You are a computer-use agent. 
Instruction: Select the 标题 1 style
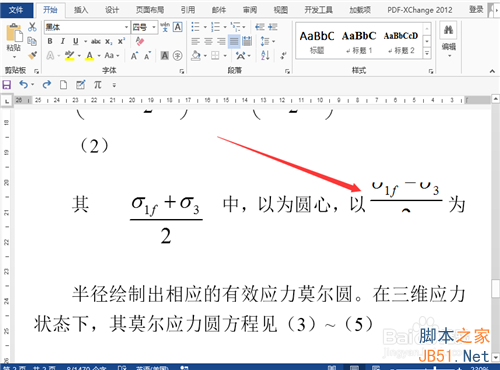coord(359,42)
